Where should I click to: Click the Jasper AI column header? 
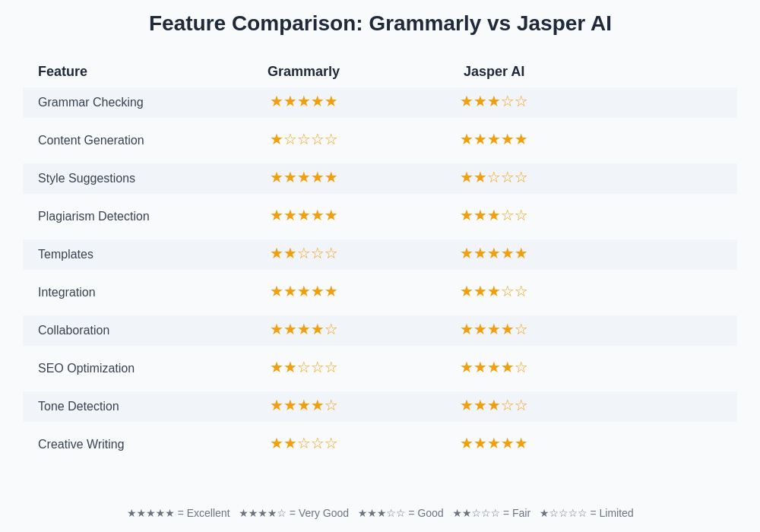click(x=494, y=71)
